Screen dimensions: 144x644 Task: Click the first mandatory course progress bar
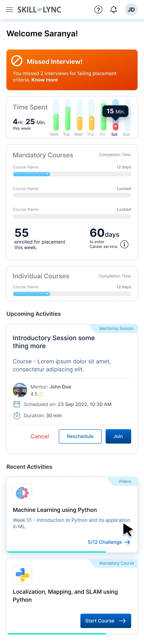pos(72,174)
